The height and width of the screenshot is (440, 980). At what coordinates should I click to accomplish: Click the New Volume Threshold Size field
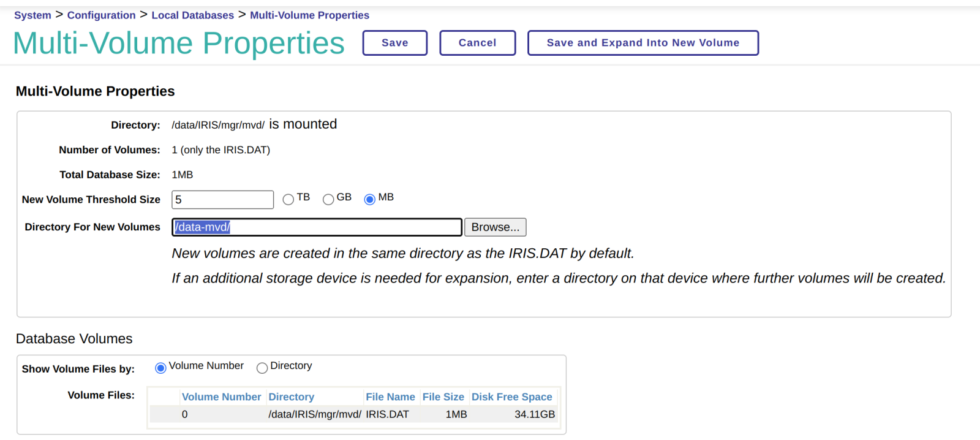click(222, 200)
